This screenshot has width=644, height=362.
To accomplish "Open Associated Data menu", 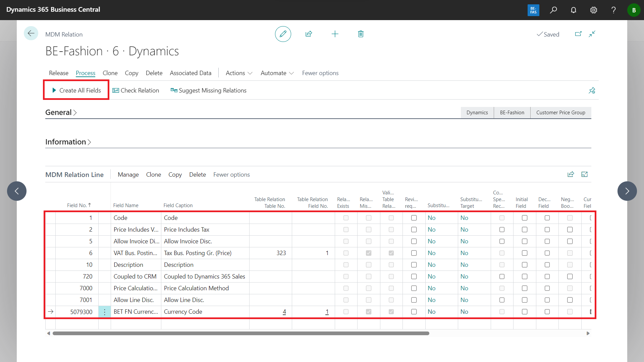I will tap(191, 73).
